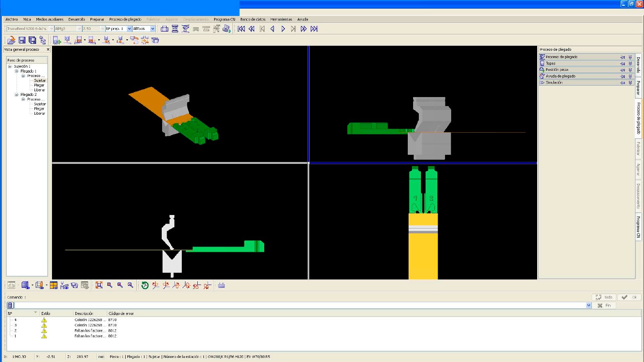This screenshot has width=644, height=362.
Task: Open the Ayuda menu
Action: tap(303, 19)
